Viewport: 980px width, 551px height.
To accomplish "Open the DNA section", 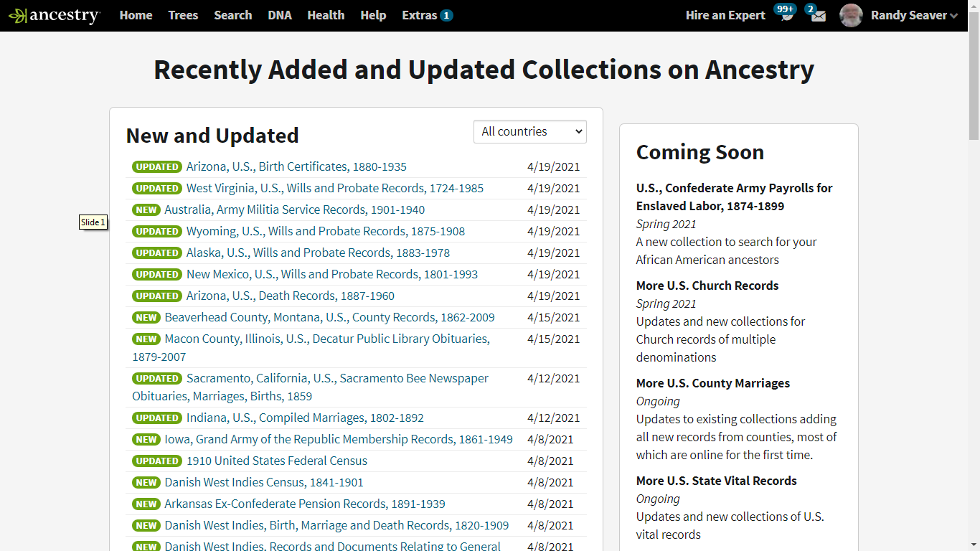I will pyautogui.click(x=279, y=14).
